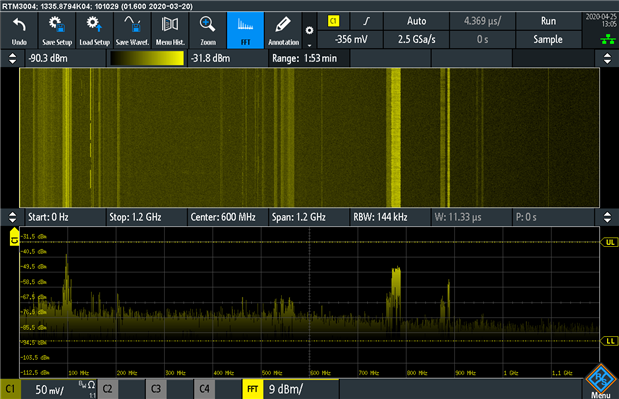Click bandwidth and ohm coupling indicator
Viewport: 619px width, 399px height.
tap(87, 389)
